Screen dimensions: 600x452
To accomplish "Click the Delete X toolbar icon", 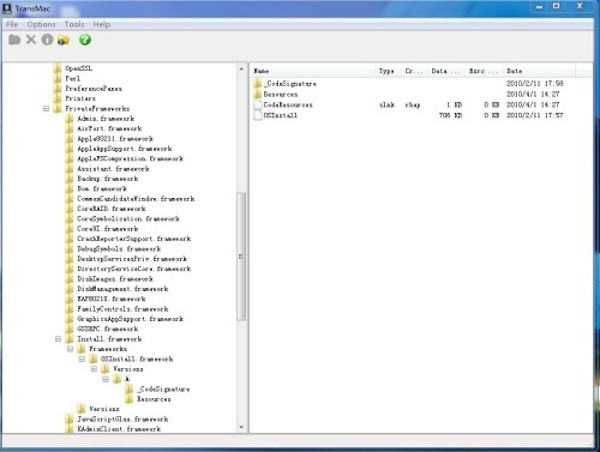I will tap(31, 40).
